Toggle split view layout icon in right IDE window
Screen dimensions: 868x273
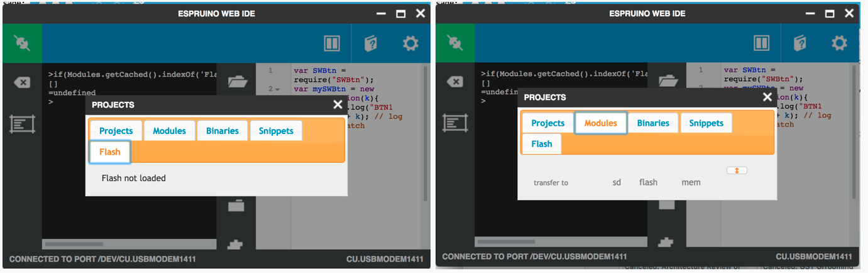pyautogui.click(x=762, y=43)
